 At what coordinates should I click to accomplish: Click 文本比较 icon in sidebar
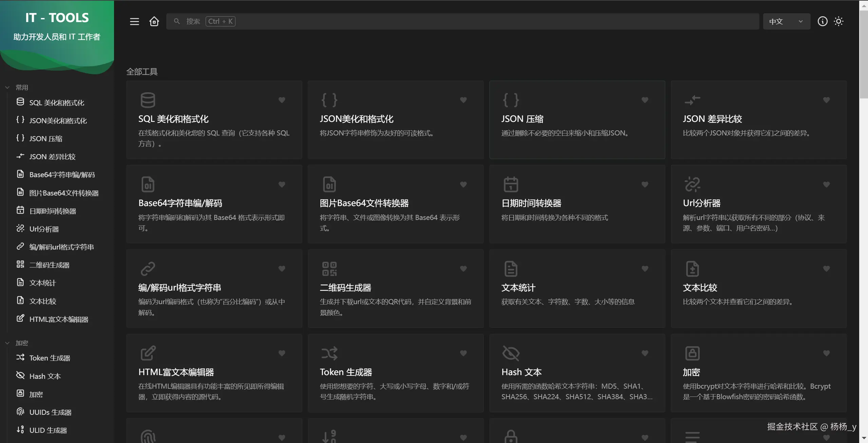tap(20, 300)
